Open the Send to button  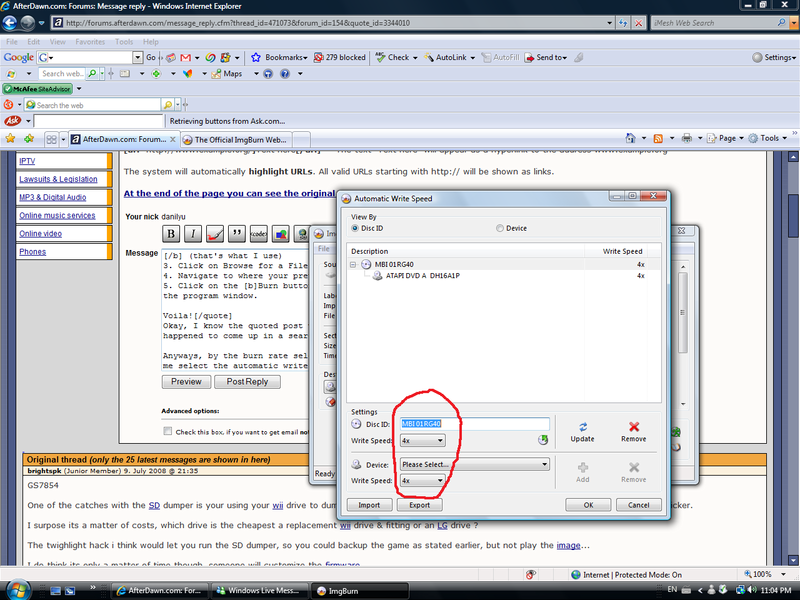pyautogui.click(x=545, y=58)
